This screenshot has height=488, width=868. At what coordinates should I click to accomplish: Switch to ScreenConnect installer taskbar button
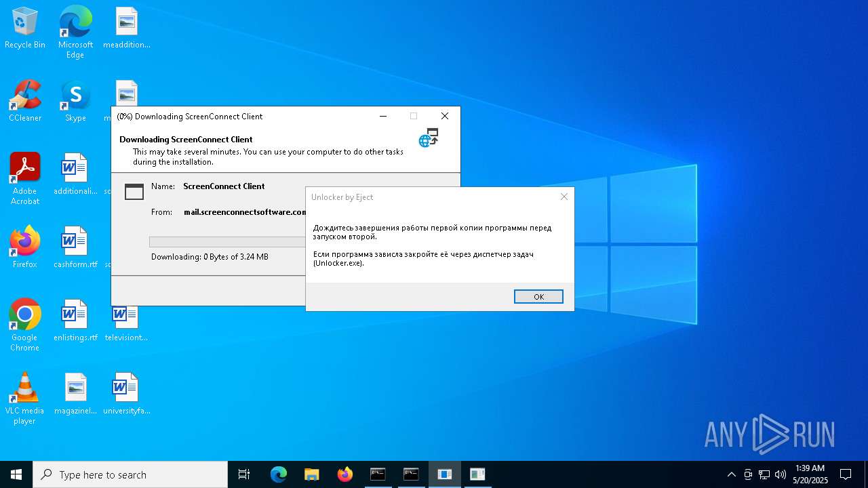pyautogui.click(x=445, y=474)
